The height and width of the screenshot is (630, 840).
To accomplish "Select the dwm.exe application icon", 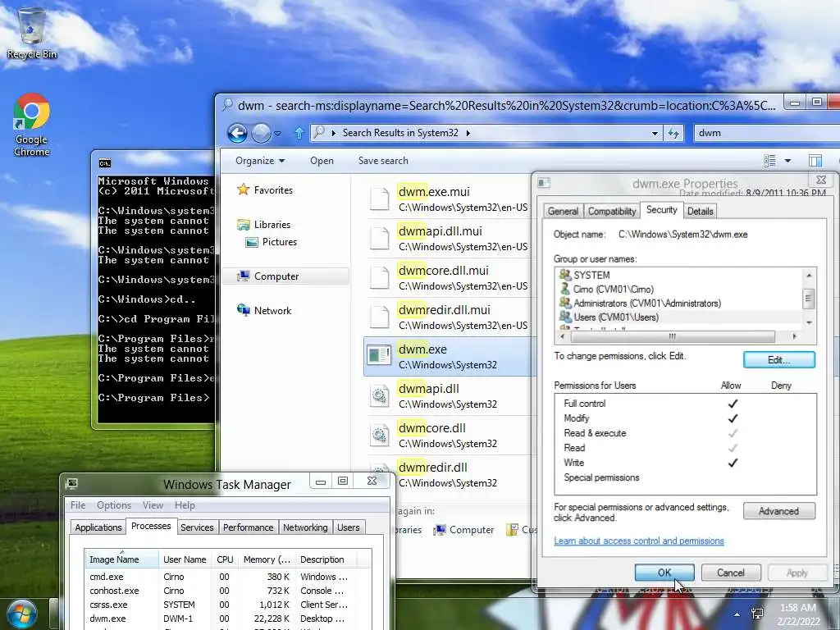I will [379, 356].
